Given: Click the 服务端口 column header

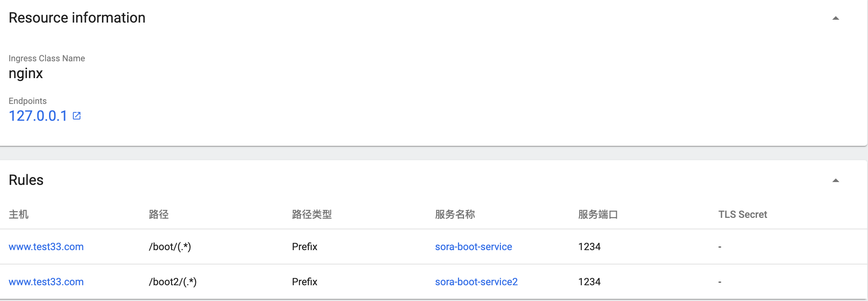Looking at the screenshot, I should pos(598,214).
